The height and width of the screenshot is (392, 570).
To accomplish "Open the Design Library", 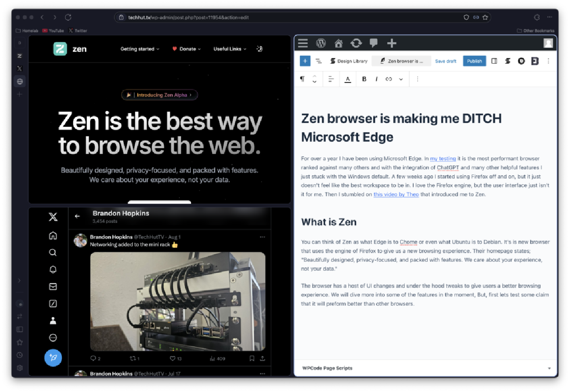I will [x=348, y=61].
